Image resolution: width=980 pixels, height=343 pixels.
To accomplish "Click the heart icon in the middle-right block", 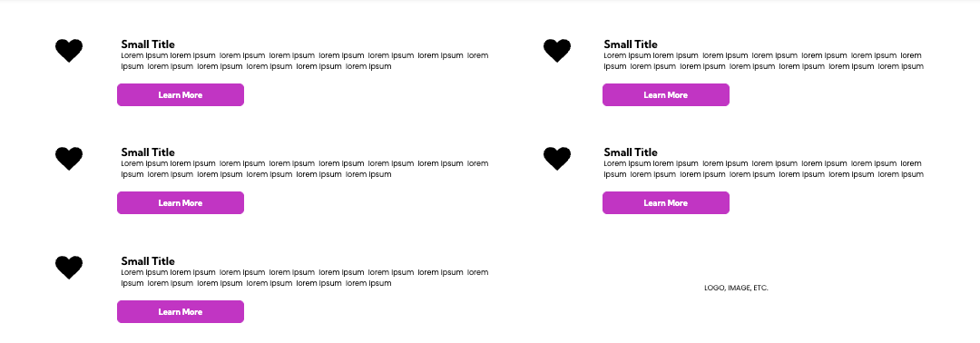I will [x=557, y=159].
